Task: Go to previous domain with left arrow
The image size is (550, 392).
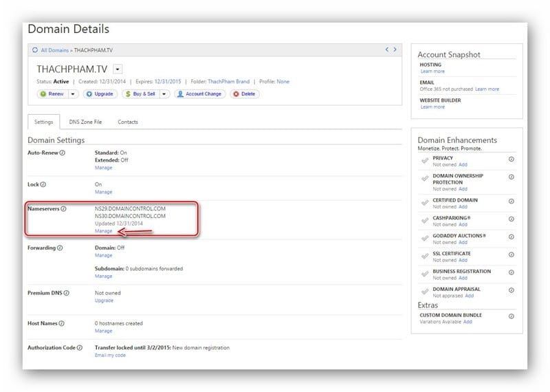Action: [x=387, y=50]
